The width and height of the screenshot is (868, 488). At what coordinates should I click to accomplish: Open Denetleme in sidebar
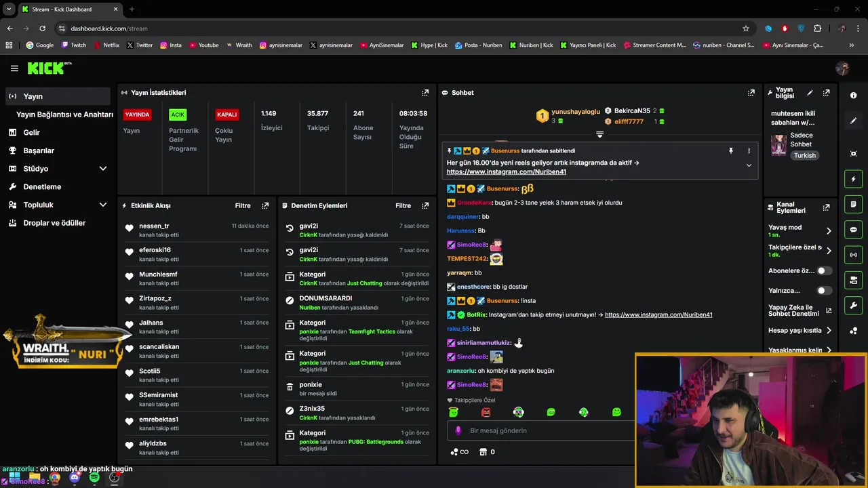42,186
